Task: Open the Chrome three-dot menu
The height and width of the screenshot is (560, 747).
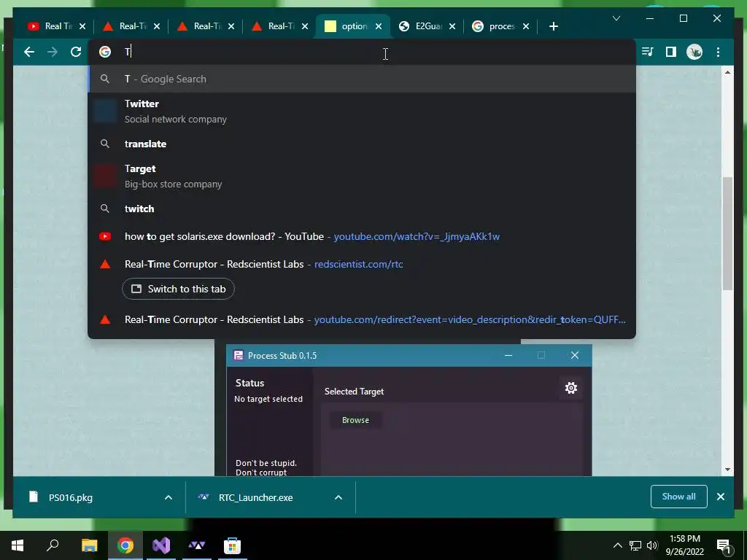Action: 718,52
